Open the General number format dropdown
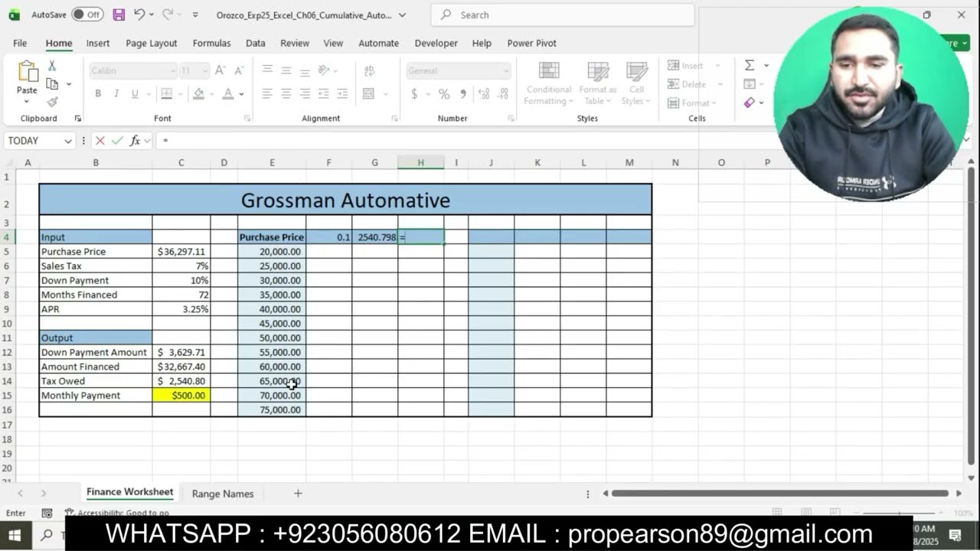The image size is (980, 551). (x=506, y=70)
